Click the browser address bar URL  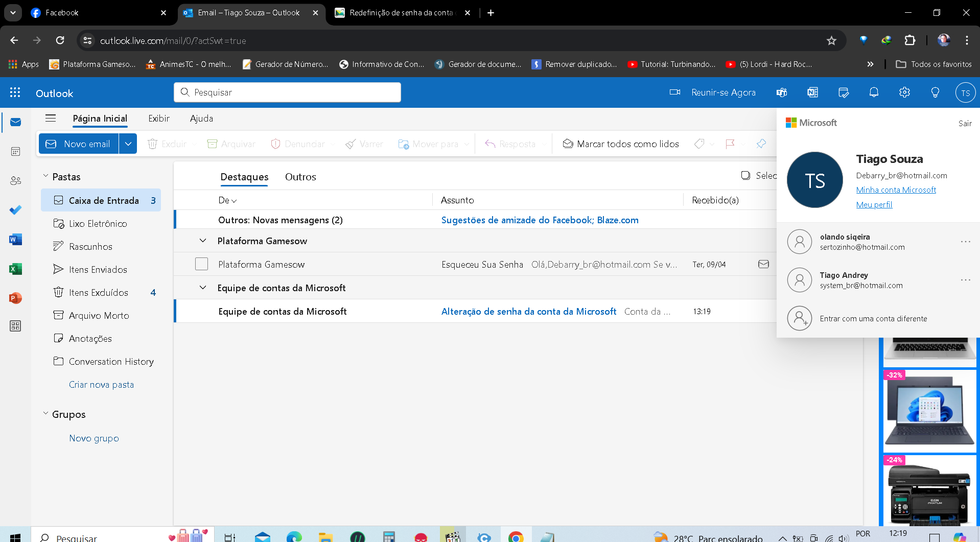173,41
